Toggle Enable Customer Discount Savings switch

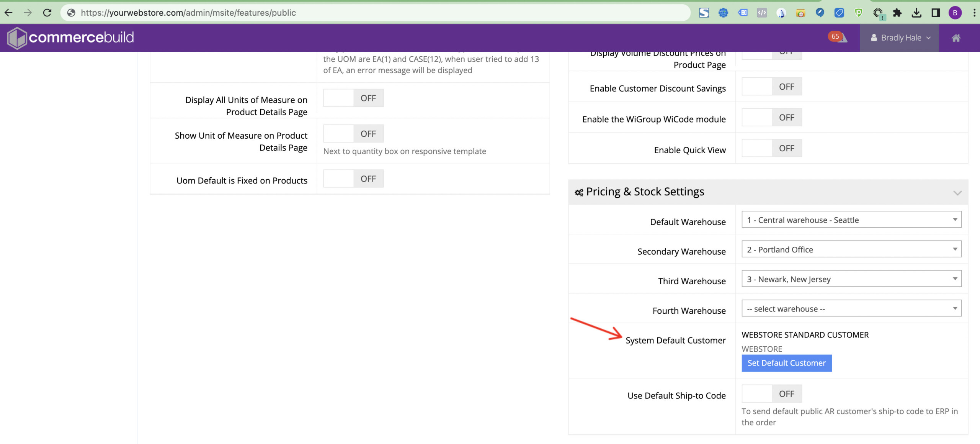pos(771,87)
